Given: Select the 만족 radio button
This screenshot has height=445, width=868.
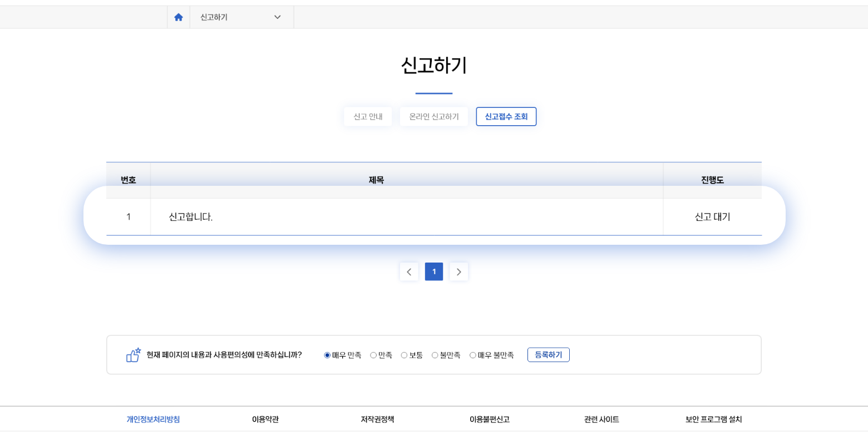Looking at the screenshot, I should 373,355.
